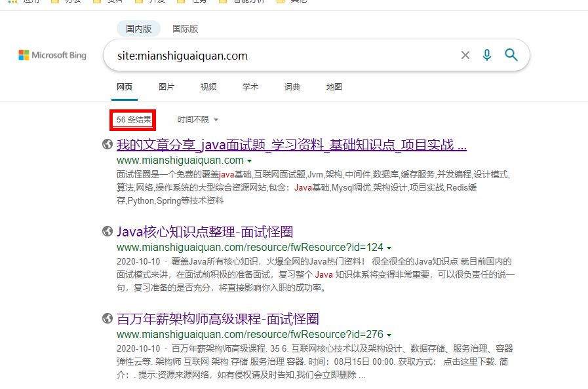Select the 国内版 toggle
Screen dimensions: 588x389
pyautogui.click(x=138, y=29)
